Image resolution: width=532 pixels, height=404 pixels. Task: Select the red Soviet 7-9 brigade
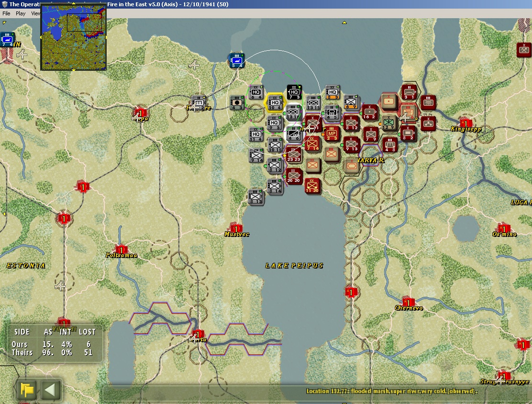click(370, 135)
